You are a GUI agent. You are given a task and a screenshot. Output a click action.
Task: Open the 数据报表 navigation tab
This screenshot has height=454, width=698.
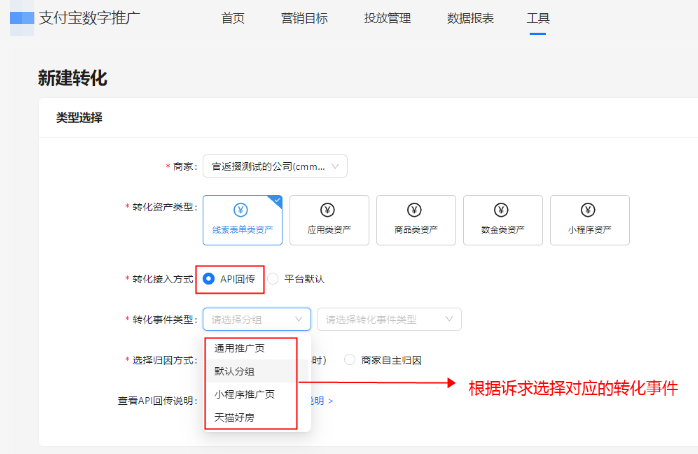tap(471, 18)
